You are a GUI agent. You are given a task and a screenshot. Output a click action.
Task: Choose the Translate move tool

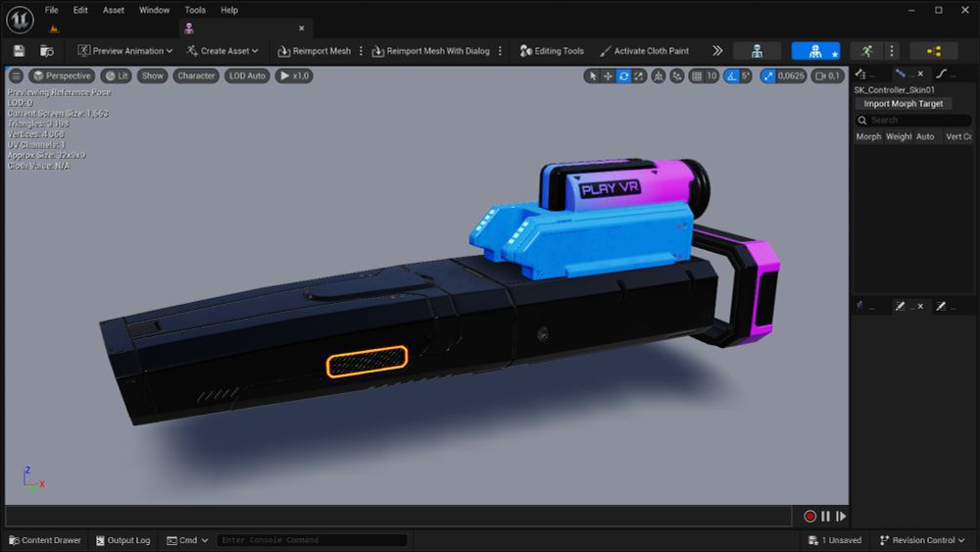[608, 76]
